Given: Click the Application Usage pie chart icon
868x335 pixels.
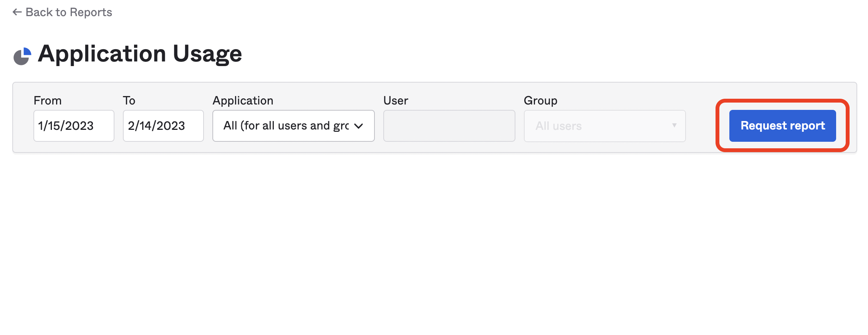Looking at the screenshot, I should [22, 56].
